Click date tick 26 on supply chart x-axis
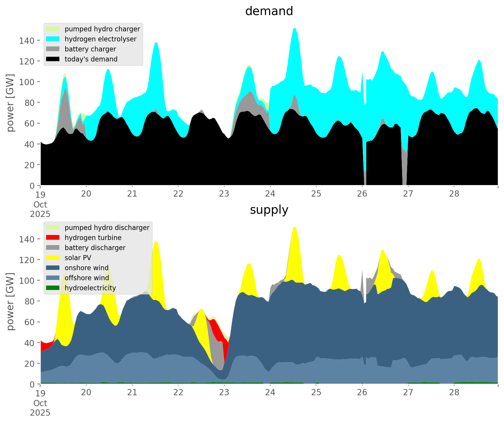 [x=362, y=393]
